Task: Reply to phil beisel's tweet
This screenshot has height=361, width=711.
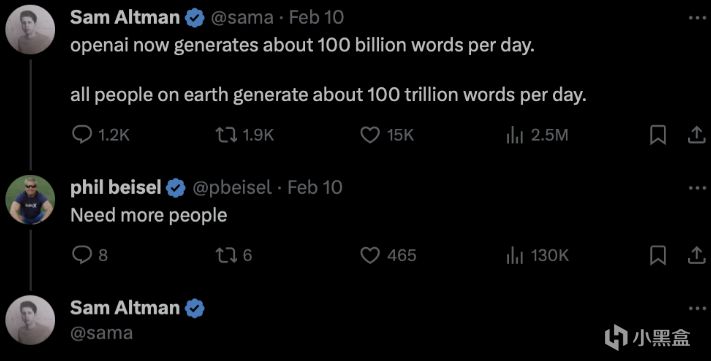Action: coord(90,255)
